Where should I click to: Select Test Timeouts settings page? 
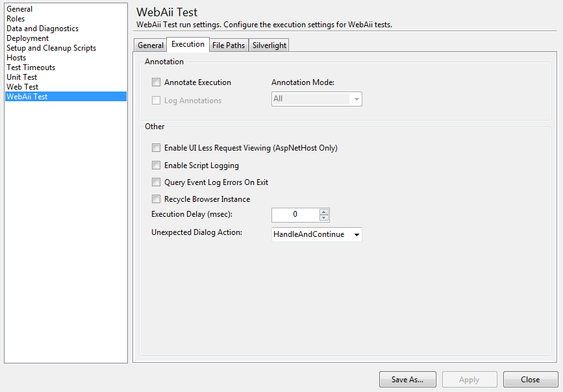[x=31, y=67]
